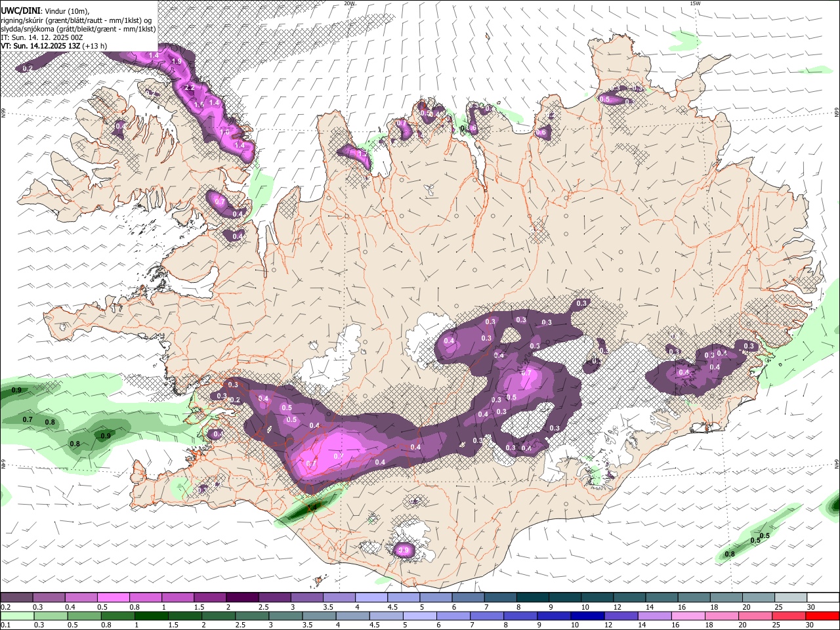Click the '25' label in the snow scale
Image resolution: width=840 pixels, height=630 pixels.
pos(778,607)
